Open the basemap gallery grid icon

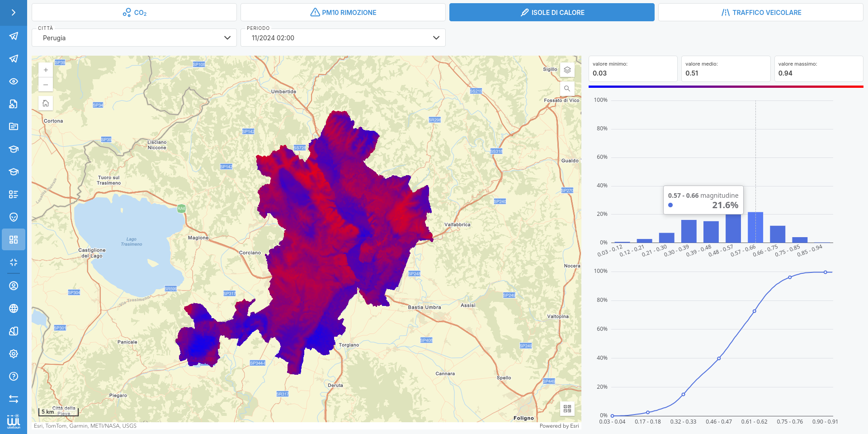pos(567,409)
